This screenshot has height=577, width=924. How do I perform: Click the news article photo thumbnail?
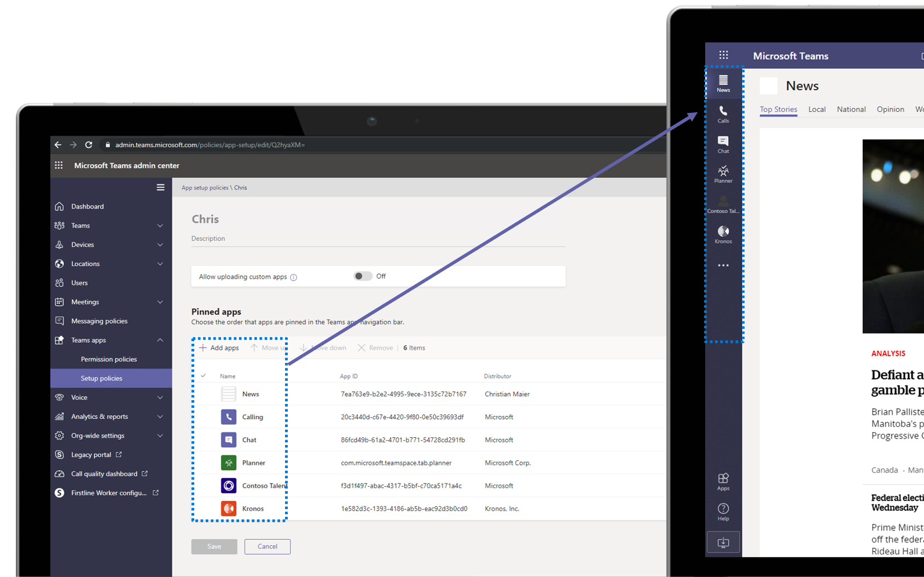893,236
